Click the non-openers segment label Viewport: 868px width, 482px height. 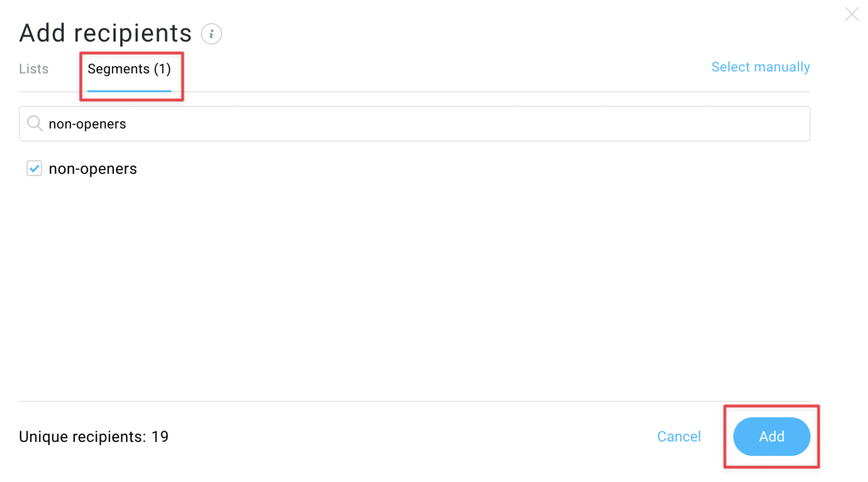tap(93, 168)
